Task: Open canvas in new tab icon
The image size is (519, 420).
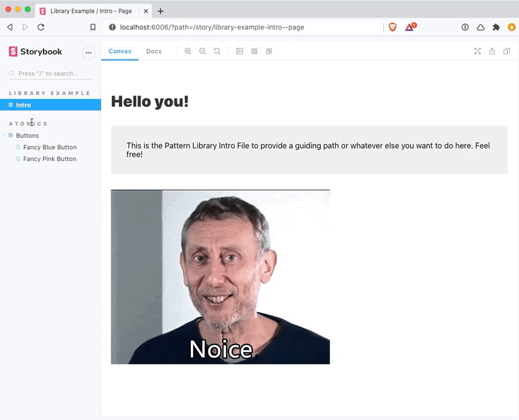Action: [492, 51]
